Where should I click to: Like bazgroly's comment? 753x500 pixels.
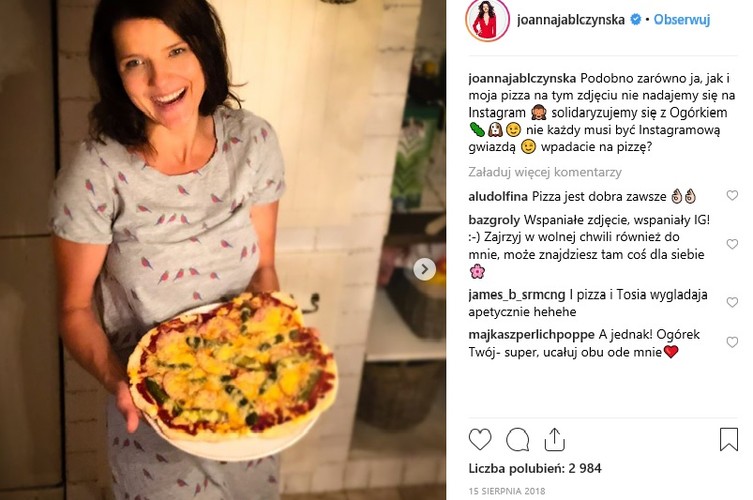click(732, 244)
